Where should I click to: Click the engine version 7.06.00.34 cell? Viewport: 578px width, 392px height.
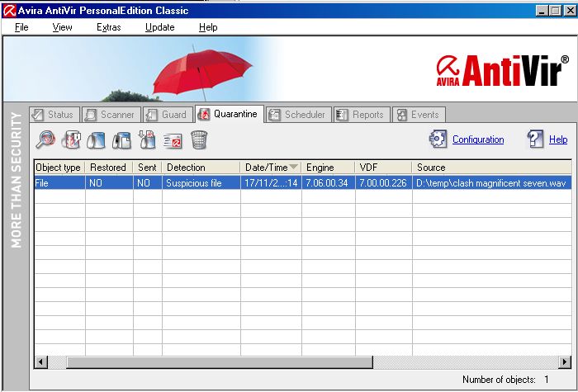point(328,183)
